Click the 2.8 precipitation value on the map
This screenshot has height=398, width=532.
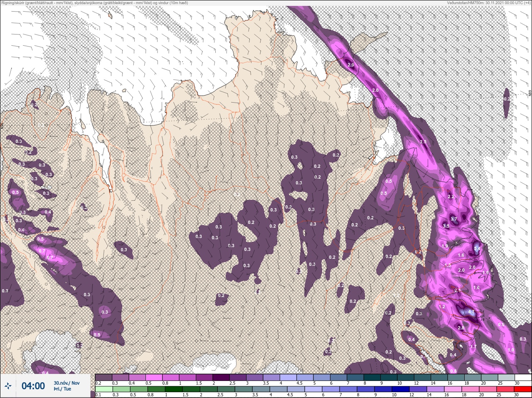coord(461,328)
